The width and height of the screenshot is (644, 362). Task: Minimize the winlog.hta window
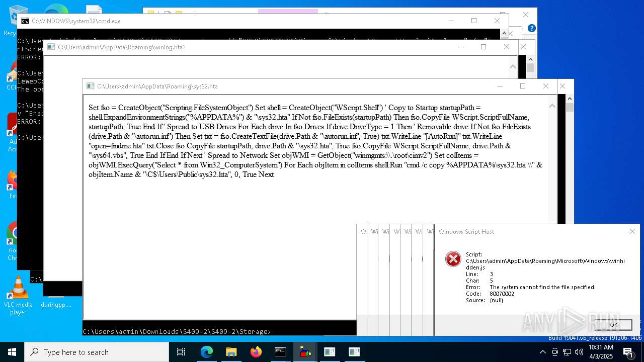[460, 47]
